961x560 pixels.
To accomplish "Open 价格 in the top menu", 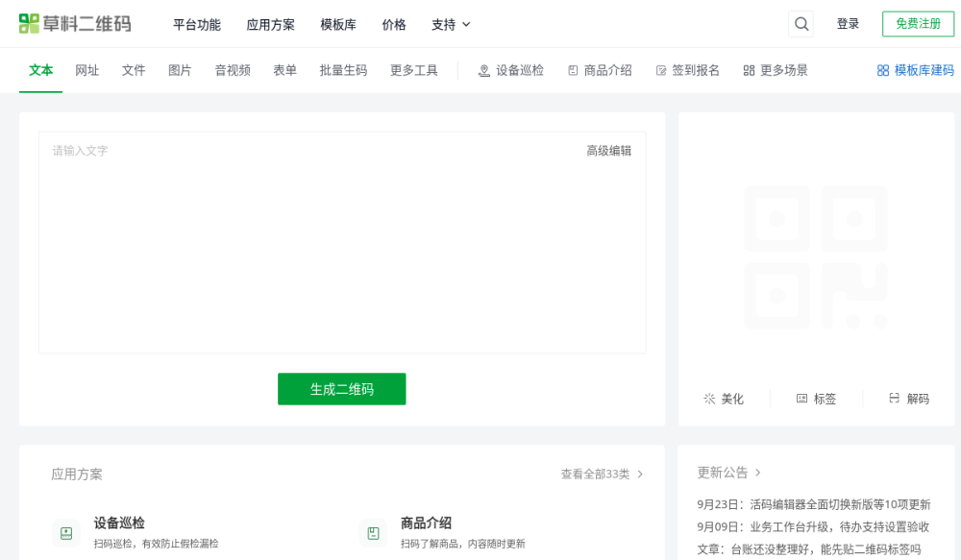I will (394, 25).
